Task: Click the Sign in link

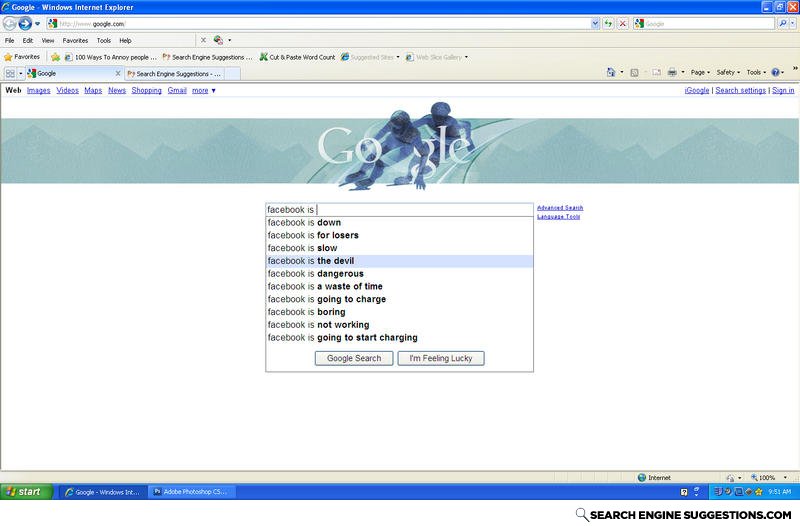Action: point(783,90)
